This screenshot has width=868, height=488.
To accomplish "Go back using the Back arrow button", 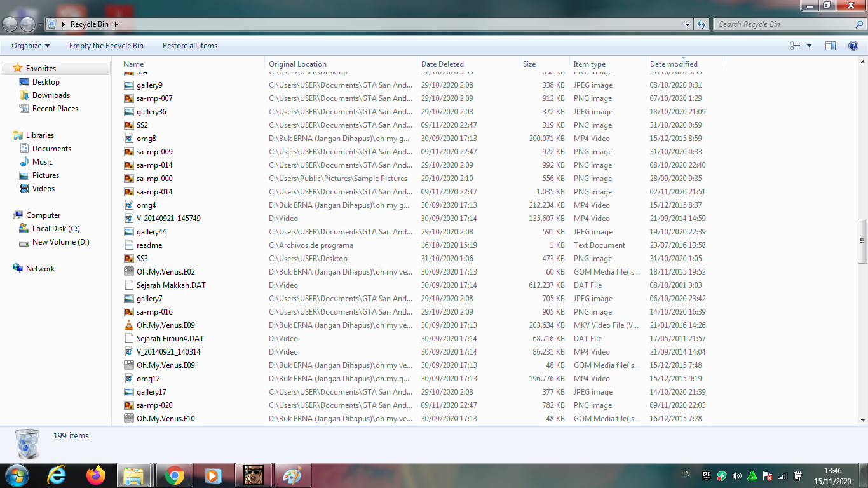I will click(11, 24).
